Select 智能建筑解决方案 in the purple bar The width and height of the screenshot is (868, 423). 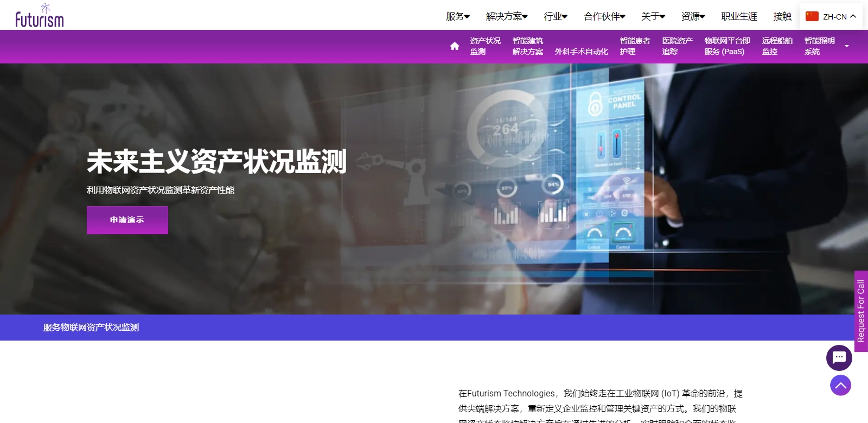click(528, 46)
